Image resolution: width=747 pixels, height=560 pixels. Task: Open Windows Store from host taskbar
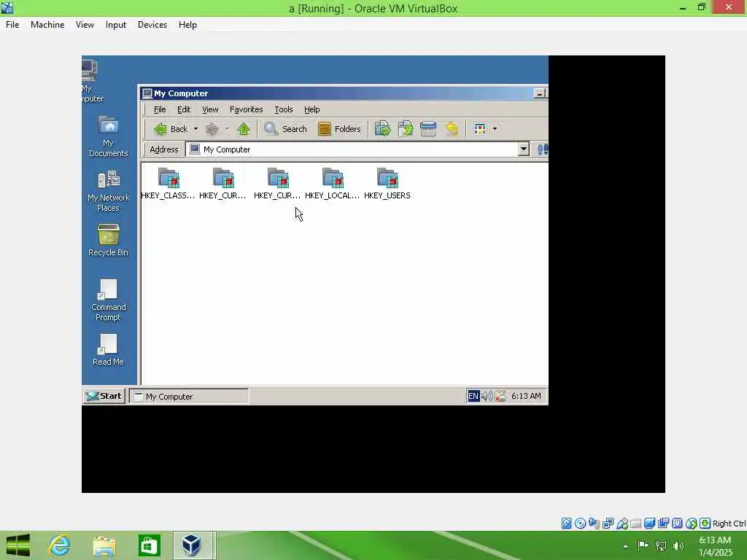149,545
